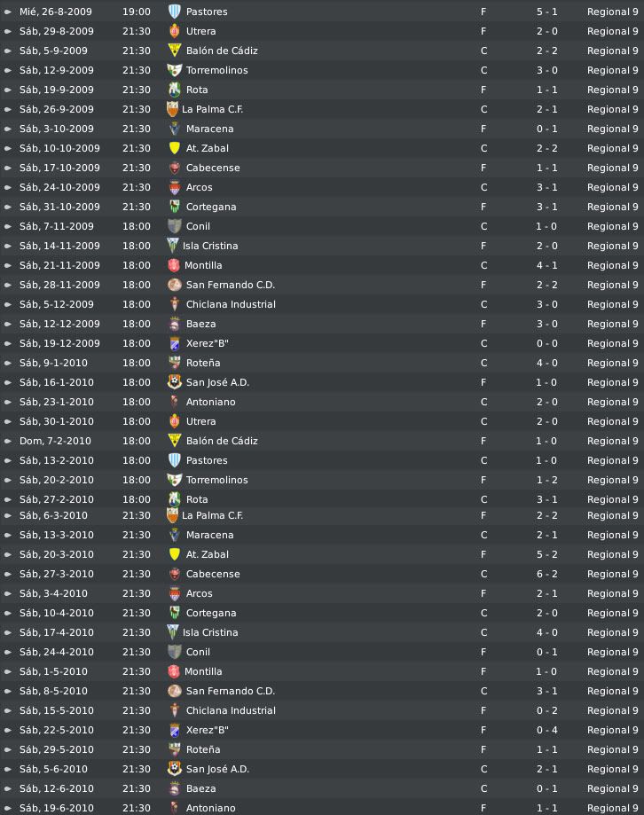Click Conil grey badge in 7-11-2009 fixture

pyautogui.click(x=175, y=226)
